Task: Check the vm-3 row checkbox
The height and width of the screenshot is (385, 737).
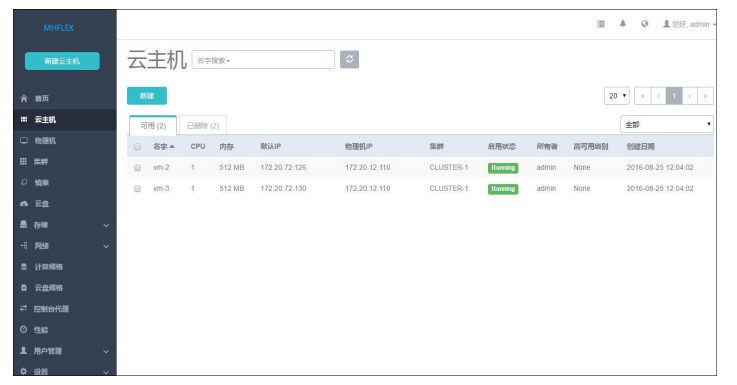Action: tap(137, 189)
